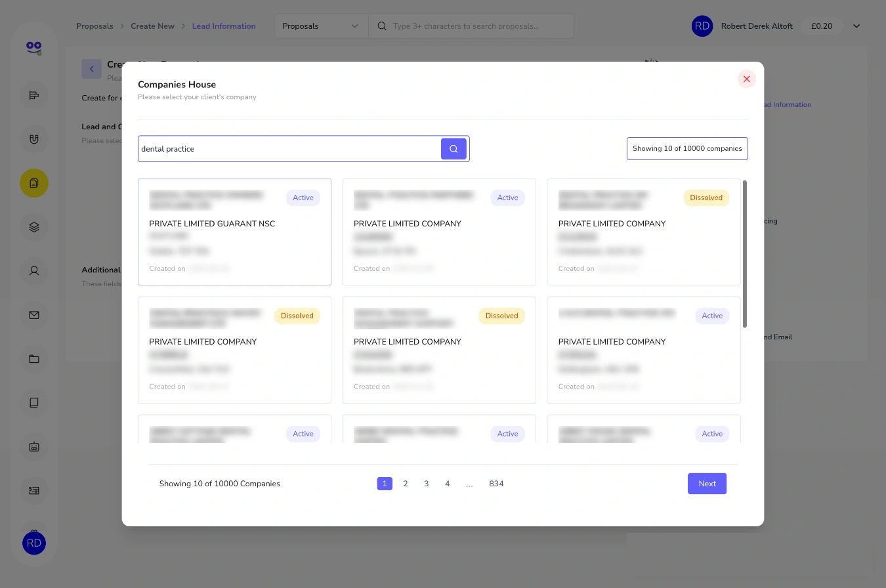Open the robot sidebar icon
The width and height of the screenshot is (886, 588).
pyautogui.click(x=34, y=446)
